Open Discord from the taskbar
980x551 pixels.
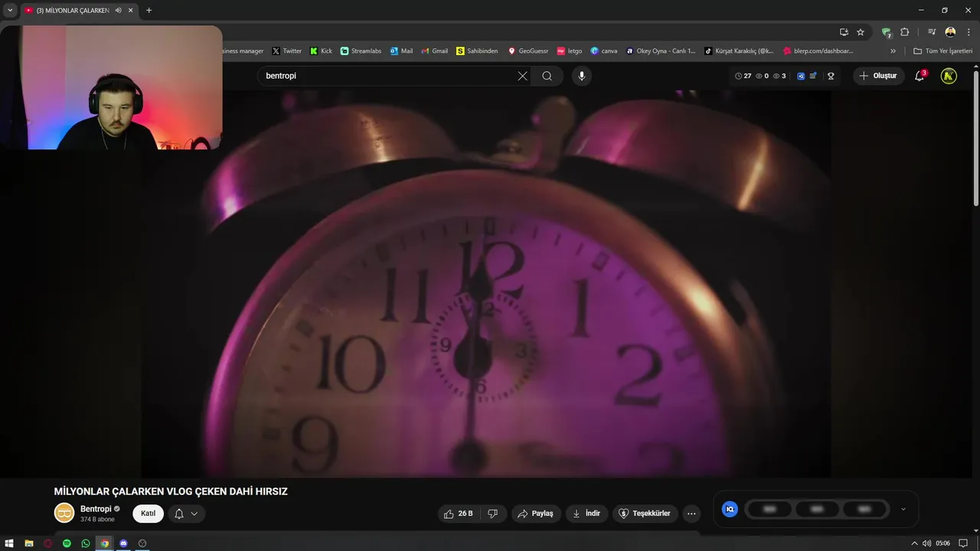[123, 543]
